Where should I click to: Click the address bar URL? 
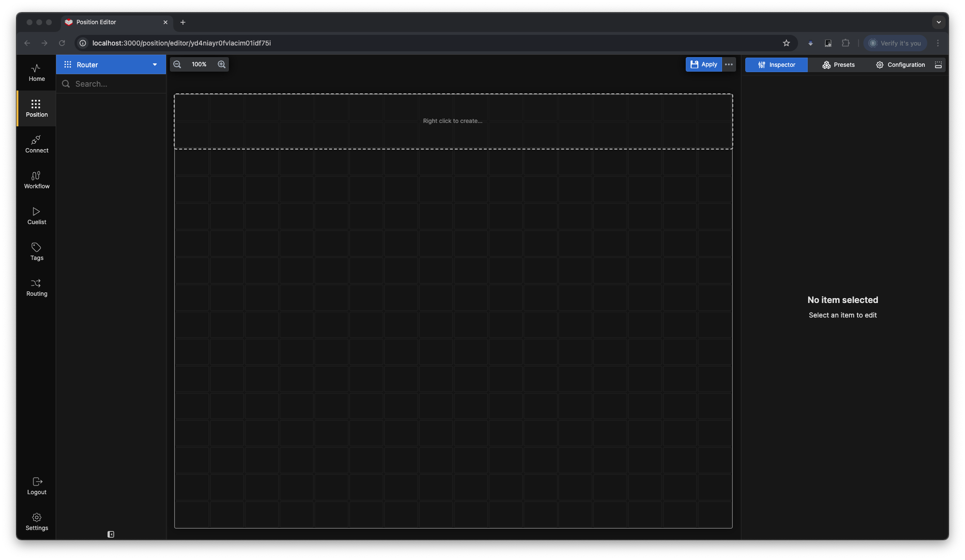tap(181, 43)
